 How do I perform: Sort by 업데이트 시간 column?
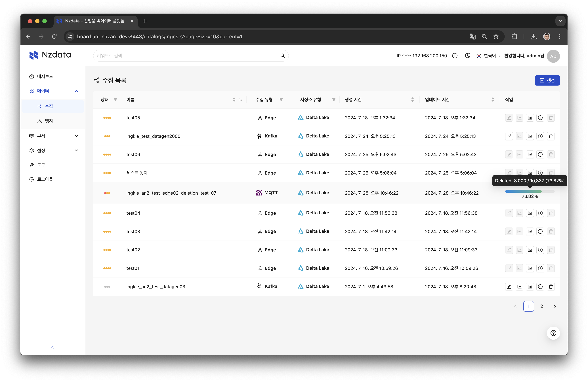click(493, 99)
